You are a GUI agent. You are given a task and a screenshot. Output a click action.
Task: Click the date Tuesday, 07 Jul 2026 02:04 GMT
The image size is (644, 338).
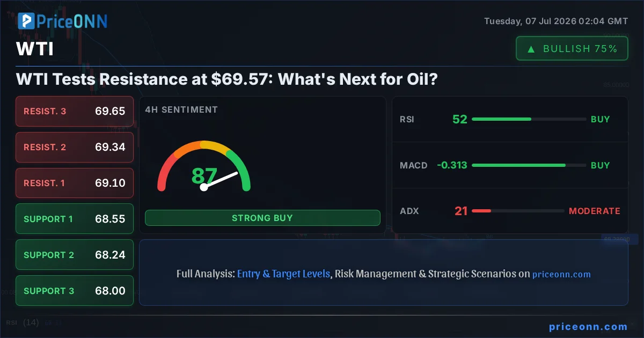556,21
